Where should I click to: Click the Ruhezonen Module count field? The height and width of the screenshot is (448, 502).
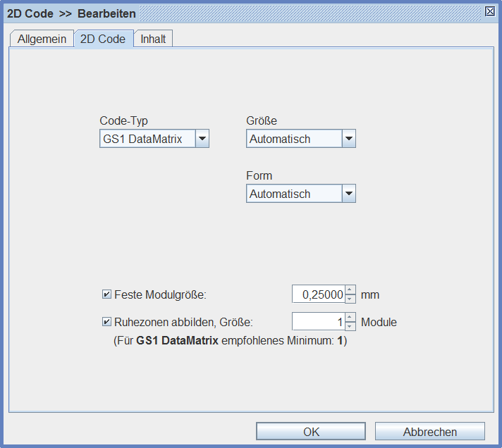(319, 322)
